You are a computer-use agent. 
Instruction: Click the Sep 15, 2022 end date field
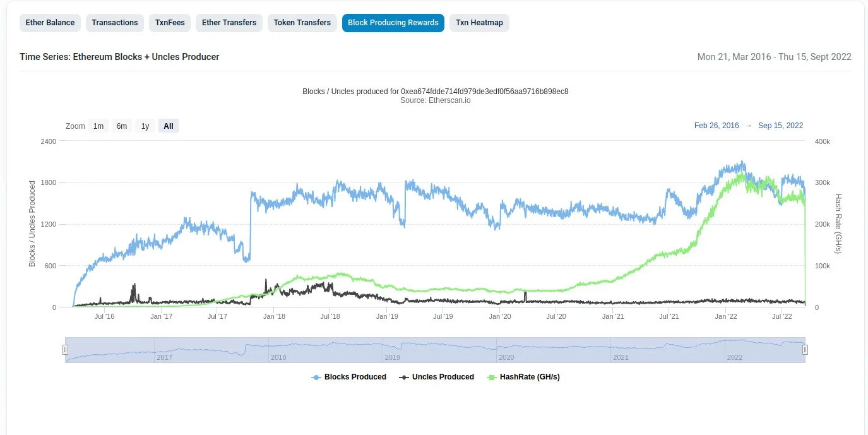[780, 126]
